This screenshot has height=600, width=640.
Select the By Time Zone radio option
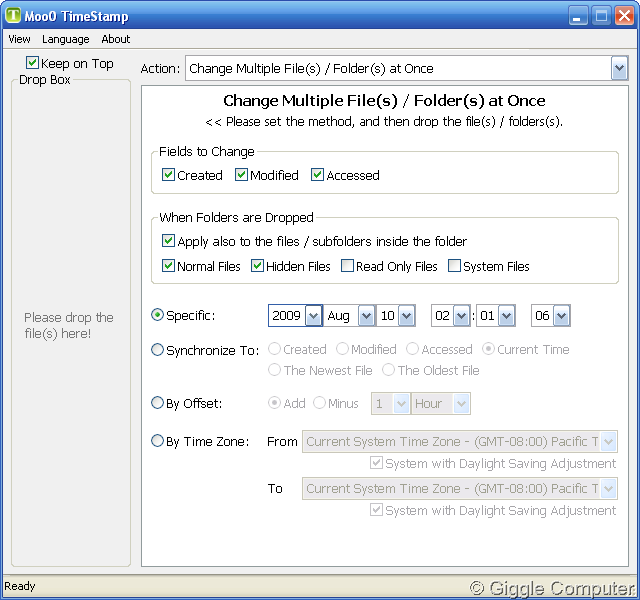(157, 441)
